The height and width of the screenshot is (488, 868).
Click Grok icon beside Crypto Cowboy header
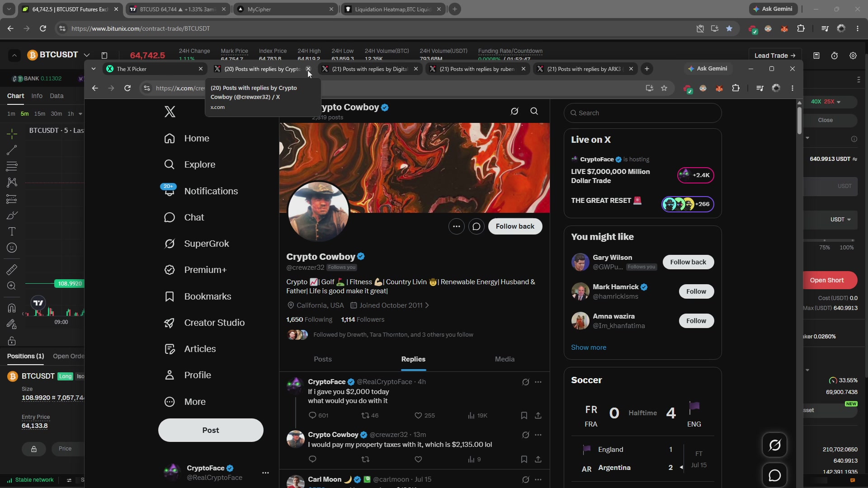coord(514,111)
